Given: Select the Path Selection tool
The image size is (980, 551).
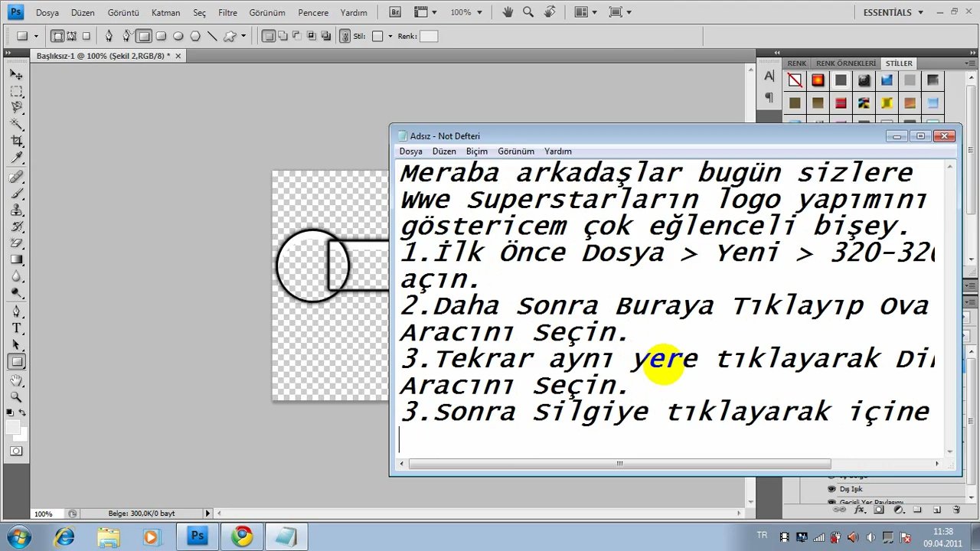Looking at the screenshot, I should pyautogui.click(x=16, y=344).
